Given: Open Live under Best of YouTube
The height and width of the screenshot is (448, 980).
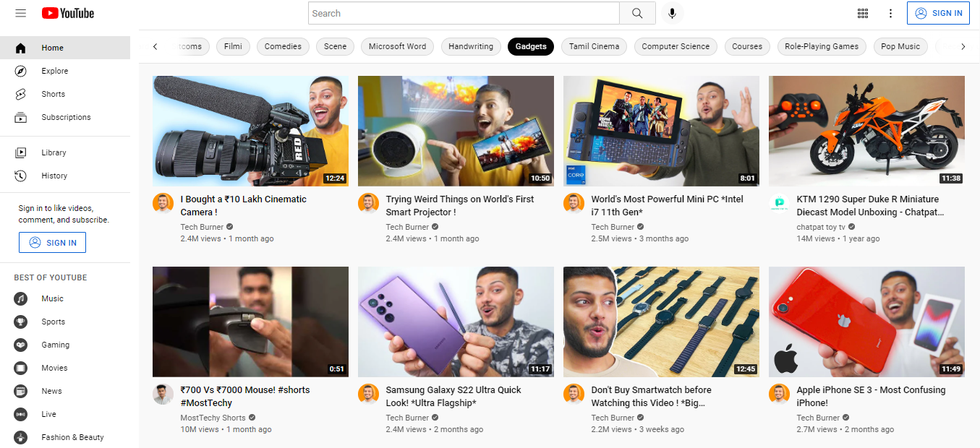Looking at the screenshot, I should pos(65,414).
